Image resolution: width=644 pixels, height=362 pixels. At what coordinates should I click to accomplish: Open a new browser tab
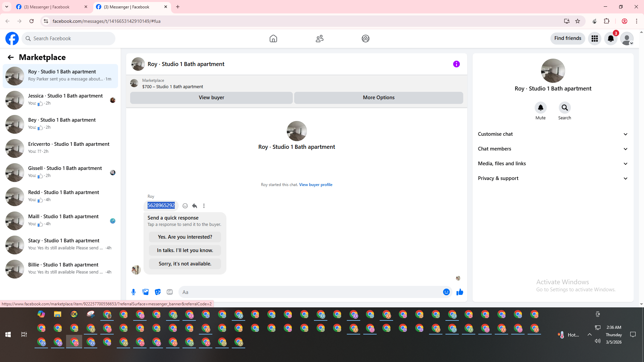tap(178, 7)
